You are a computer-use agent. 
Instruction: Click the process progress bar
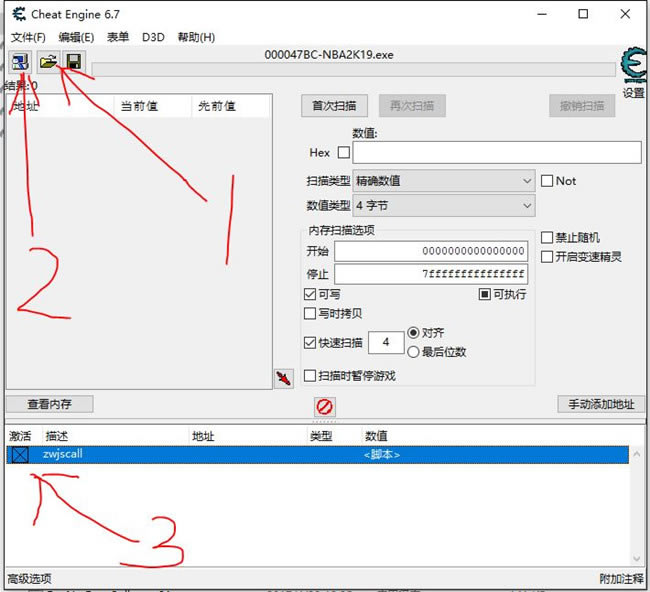click(x=354, y=70)
